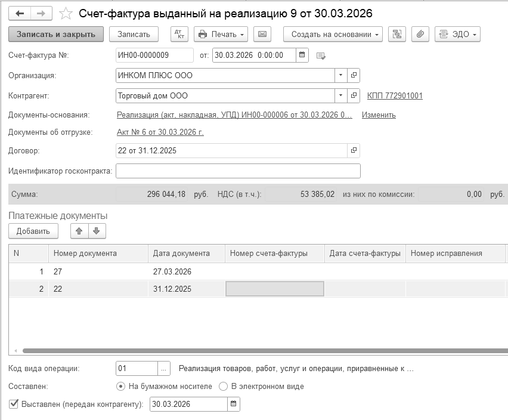Select the cell with date 31.12.2025 in the table
This screenshot has width=508, height=420.
click(187, 289)
